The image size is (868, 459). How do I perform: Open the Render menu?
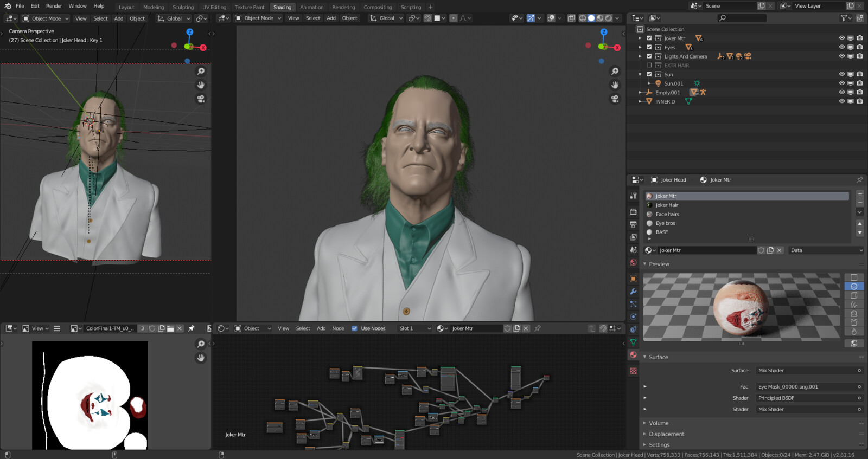[54, 6]
